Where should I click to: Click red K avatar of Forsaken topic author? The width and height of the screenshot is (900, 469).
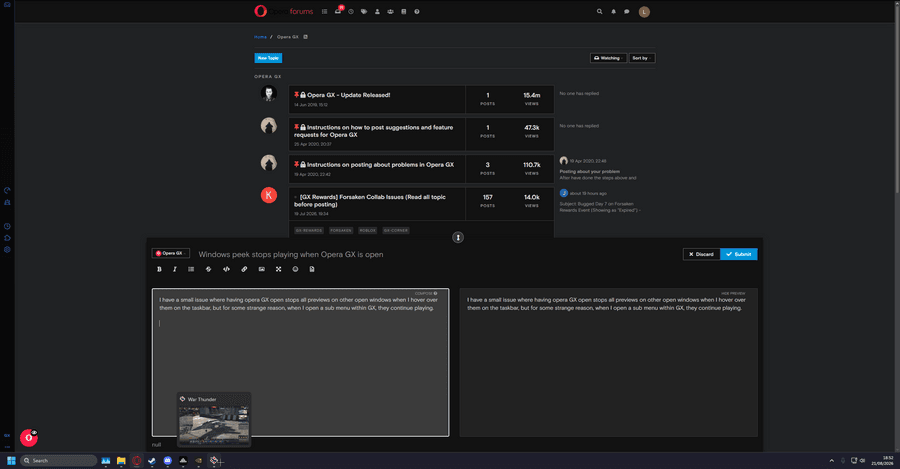269,195
